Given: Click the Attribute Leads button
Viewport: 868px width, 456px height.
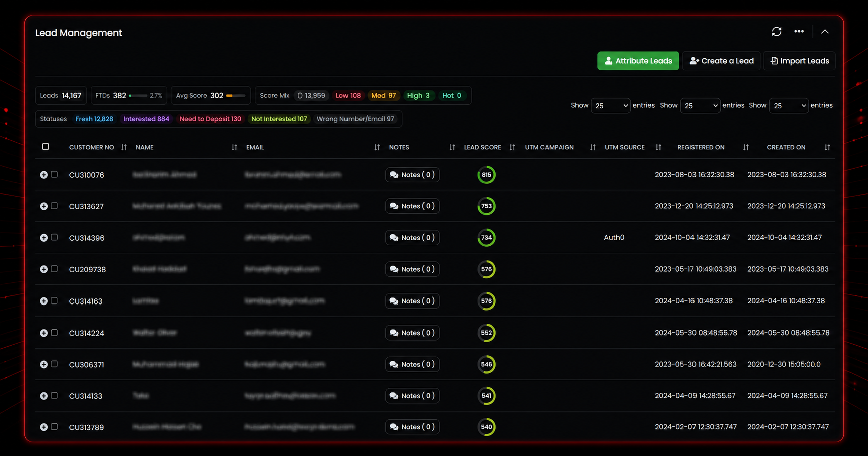Looking at the screenshot, I should 638,61.
